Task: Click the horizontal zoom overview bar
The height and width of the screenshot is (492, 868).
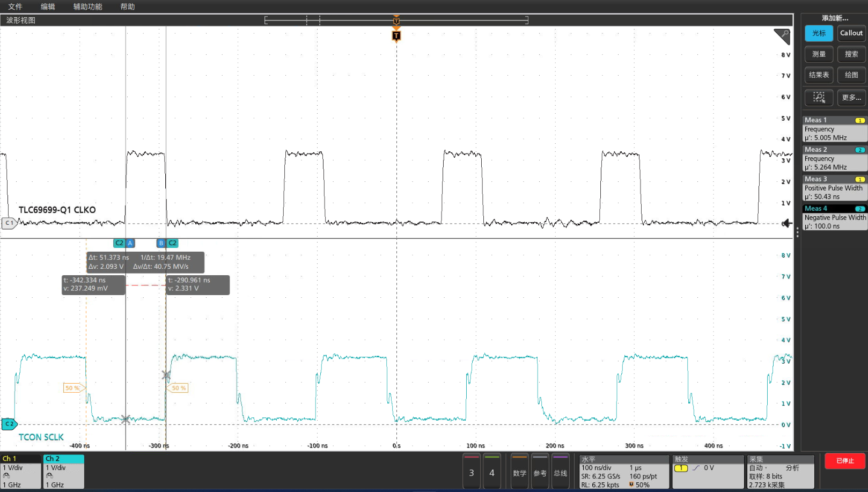Action: pyautogui.click(x=396, y=20)
